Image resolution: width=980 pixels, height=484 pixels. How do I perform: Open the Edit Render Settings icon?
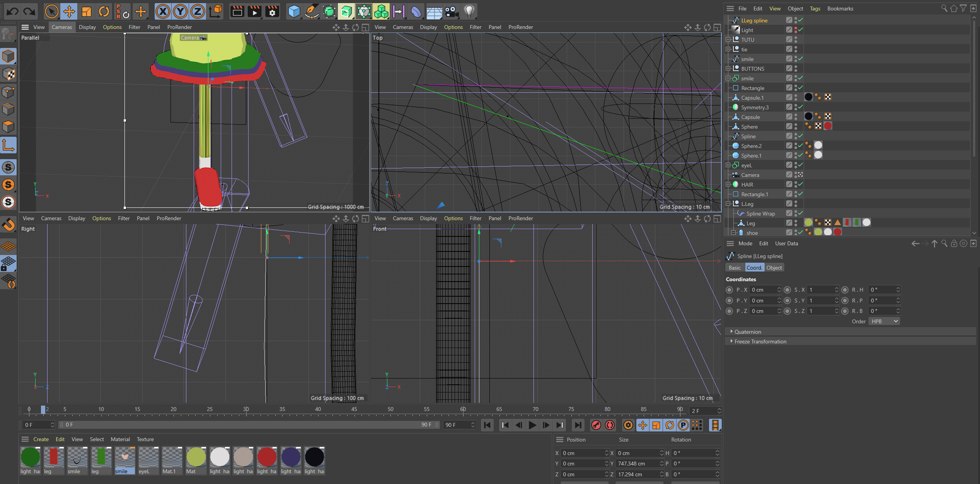272,12
